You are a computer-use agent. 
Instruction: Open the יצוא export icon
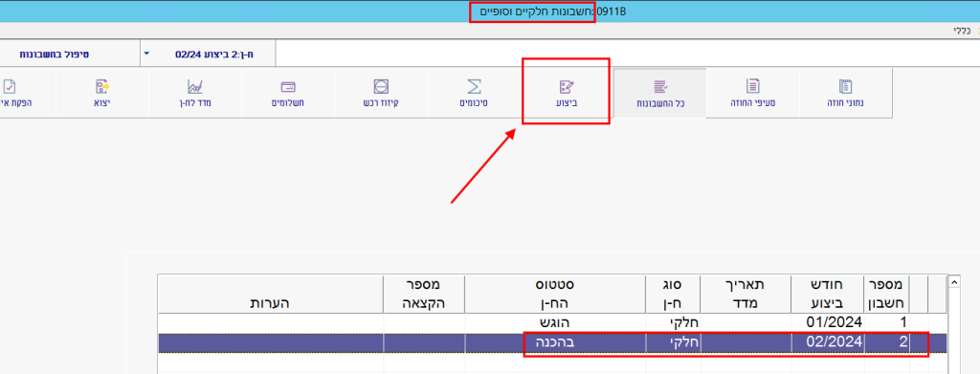pyautogui.click(x=101, y=86)
